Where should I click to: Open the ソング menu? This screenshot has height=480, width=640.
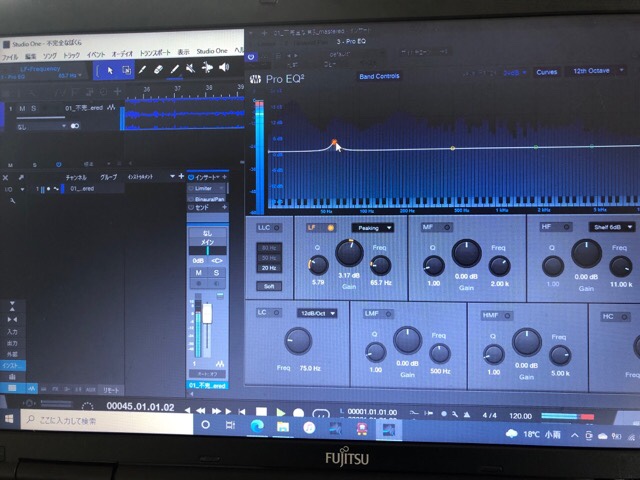(x=50, y=56)
